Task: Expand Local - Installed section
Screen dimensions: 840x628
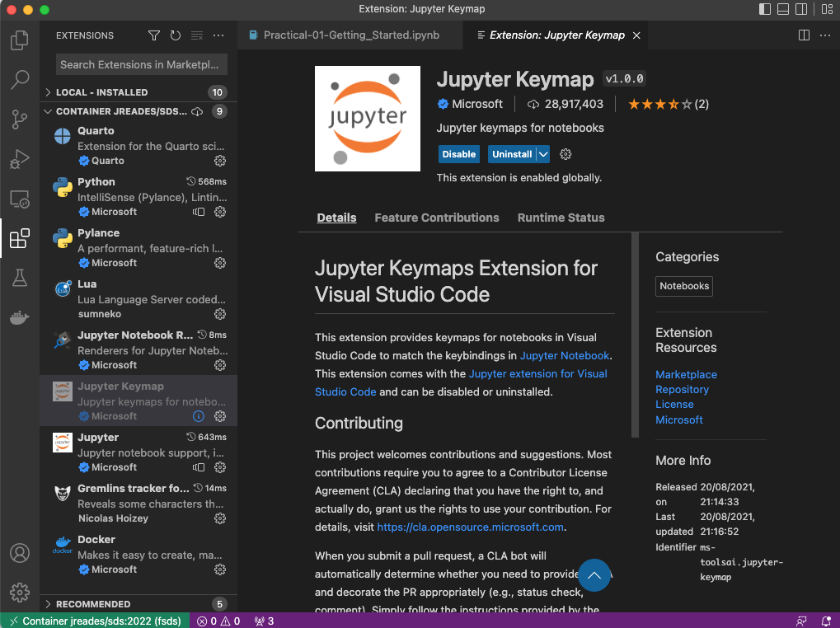Action: (x=138, y=92)
